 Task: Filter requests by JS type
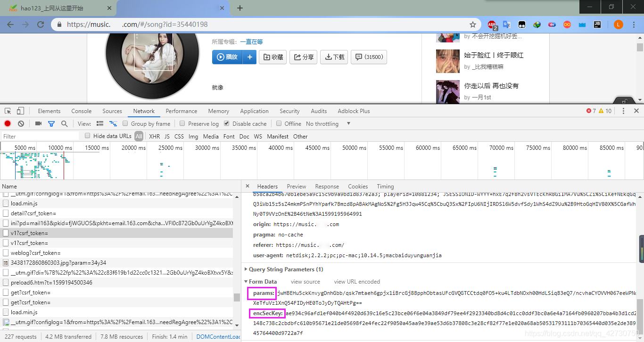click(167, 137)
